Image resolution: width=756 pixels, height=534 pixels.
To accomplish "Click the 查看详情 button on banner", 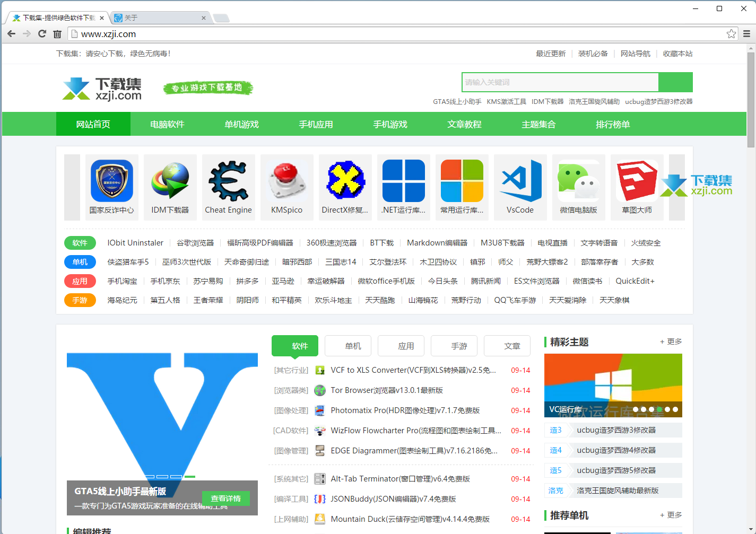I will [226, 498].
